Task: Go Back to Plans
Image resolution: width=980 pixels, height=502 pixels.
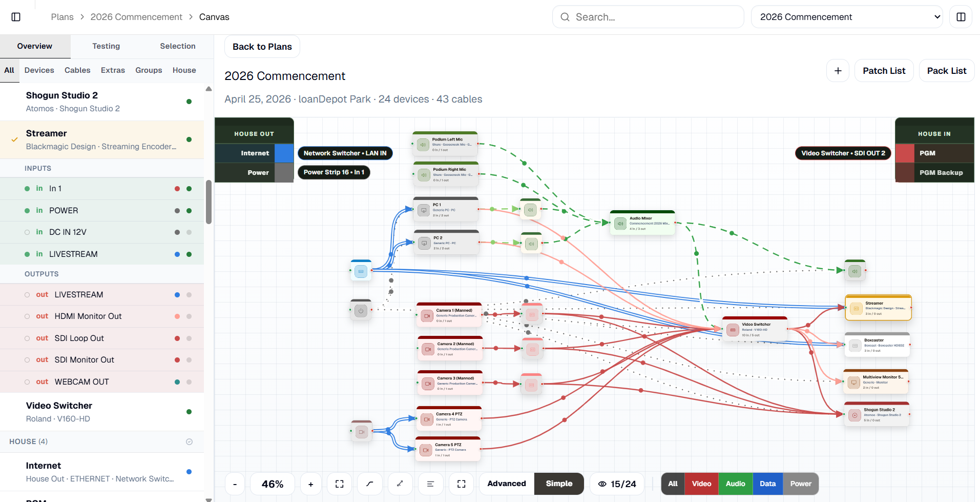Action: (x=262, y=47)
